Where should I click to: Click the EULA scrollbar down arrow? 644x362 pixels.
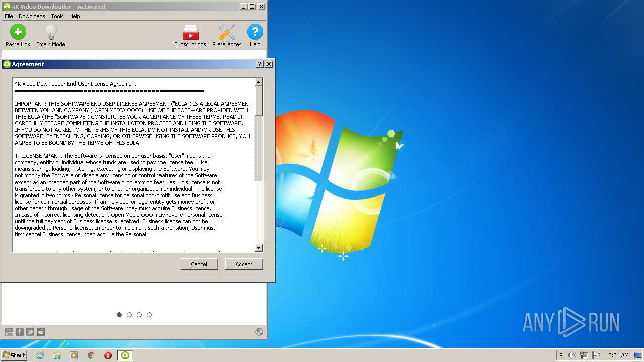pos(259,247)
